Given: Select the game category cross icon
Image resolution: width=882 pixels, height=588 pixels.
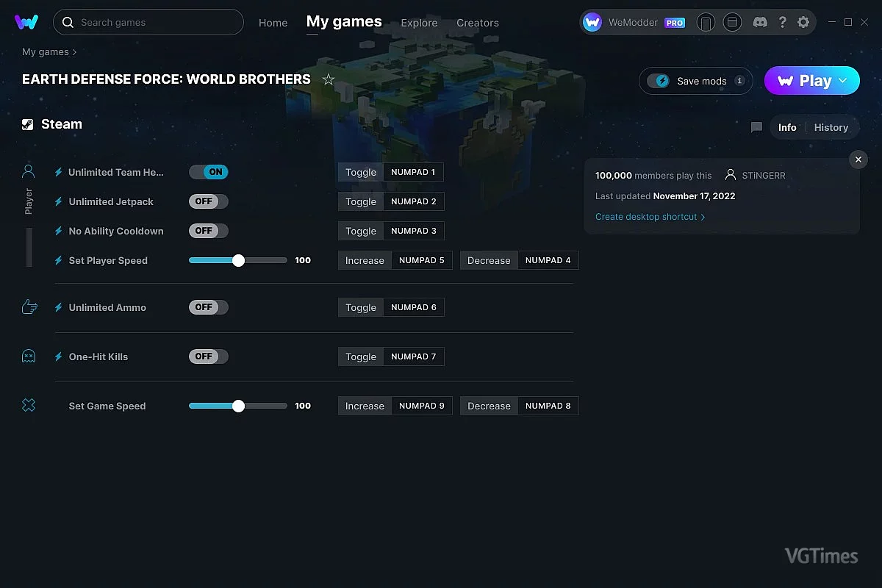Looking at the screenshot, I should click(29, 405).
